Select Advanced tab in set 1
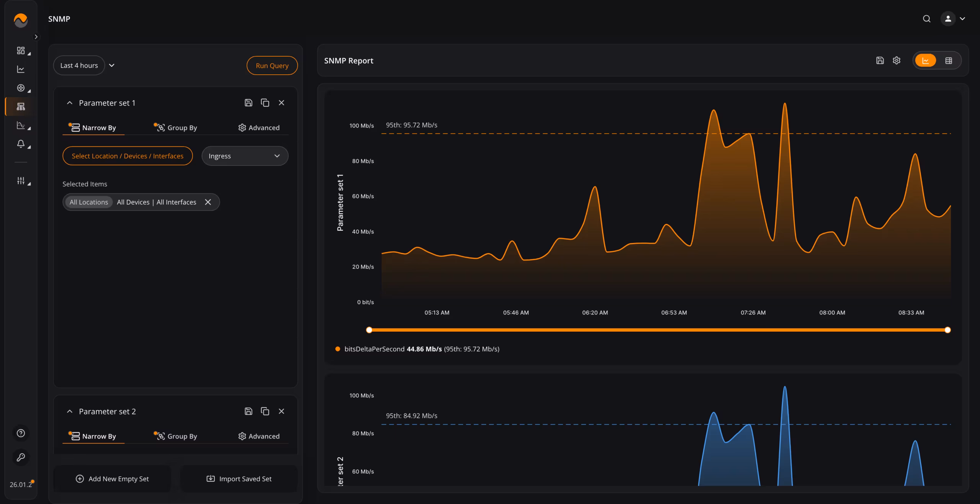 point(259,128)
